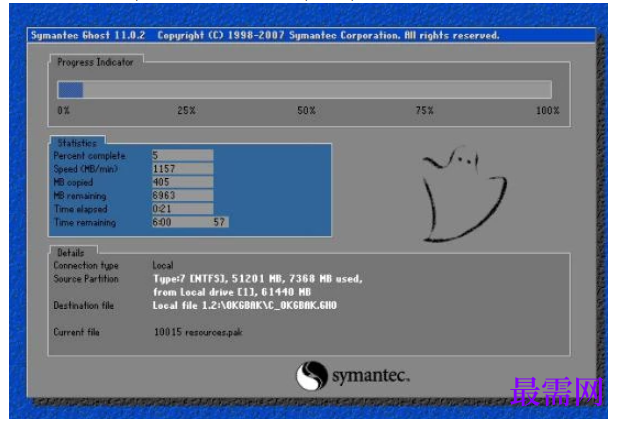Click the Time elapsed label
The height and width of the screenshot is (423, 622).
(x=81, y=209)
